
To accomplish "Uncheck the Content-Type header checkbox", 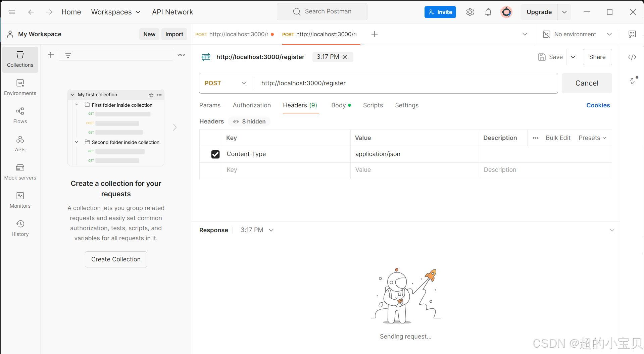I will pos(215,154).
